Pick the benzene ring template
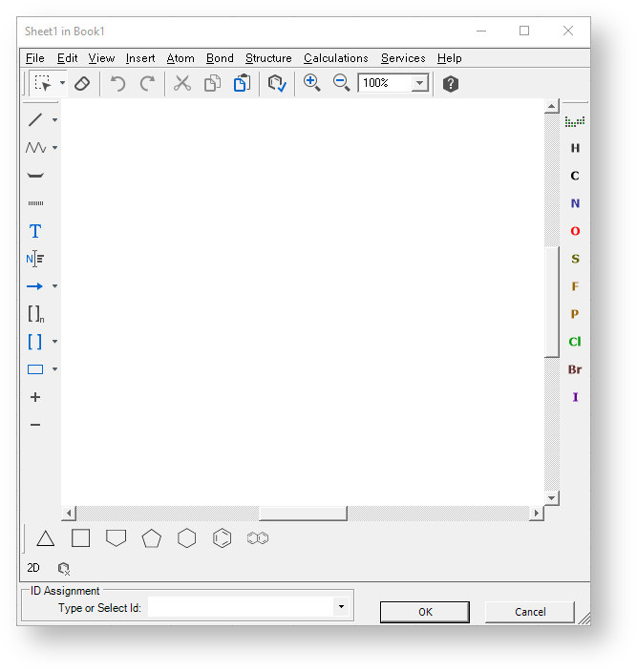Image resolution: width=637 pixels, height=672 pixels. 222,538
